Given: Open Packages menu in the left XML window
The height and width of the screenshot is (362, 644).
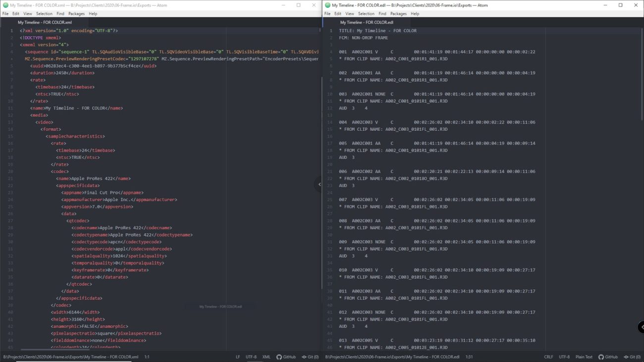Looking at the screenshot, I should point(77,14).
